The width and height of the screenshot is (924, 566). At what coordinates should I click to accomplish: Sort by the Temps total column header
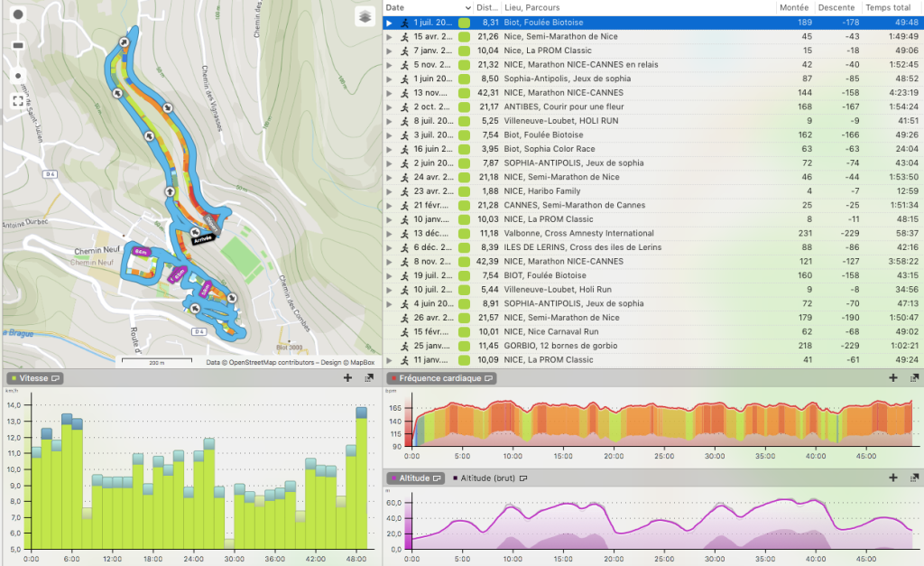point(887,7)
